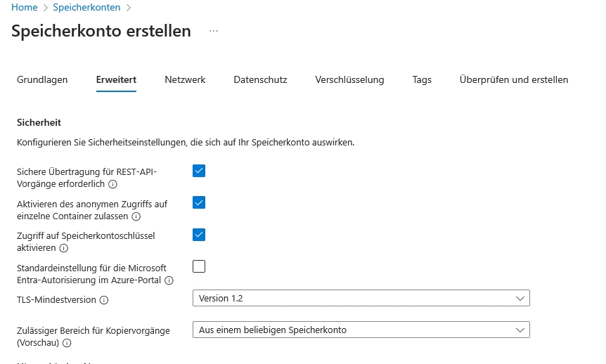The width and height of the screenshot is (606, 364).
Task: Enable Microsoft Entra-Autorisierung default checkbox
Action: pyautogui.click(x=199, y=266)
